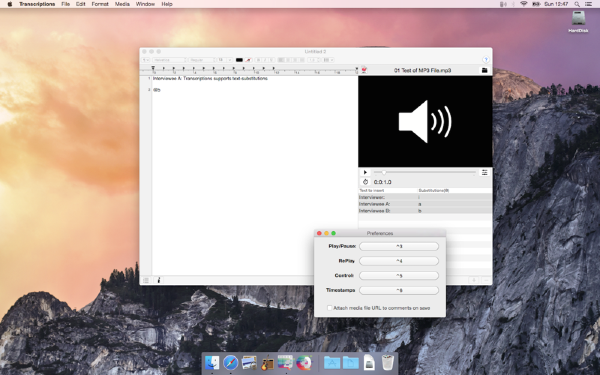Image resolution: width=600 pixels, height=375 pixels.
Task: Open the font size combo box
Action: (x=225, y=60)
